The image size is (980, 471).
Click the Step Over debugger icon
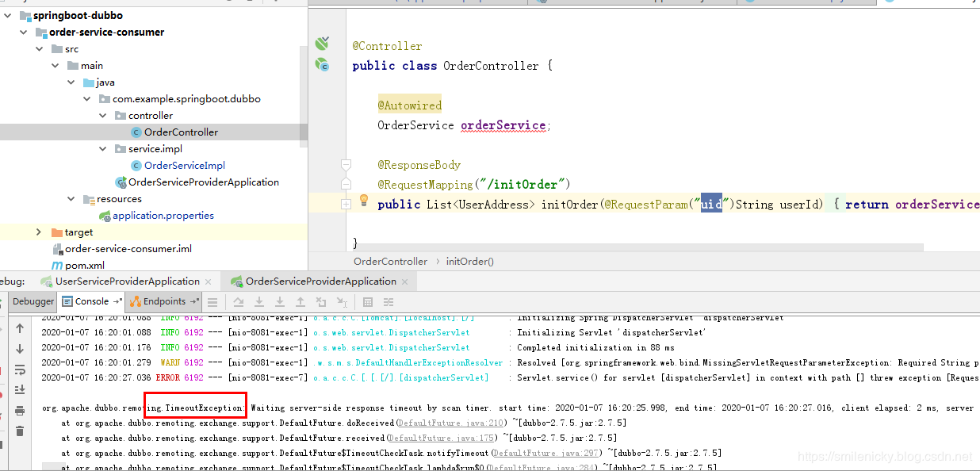point(238,302)
